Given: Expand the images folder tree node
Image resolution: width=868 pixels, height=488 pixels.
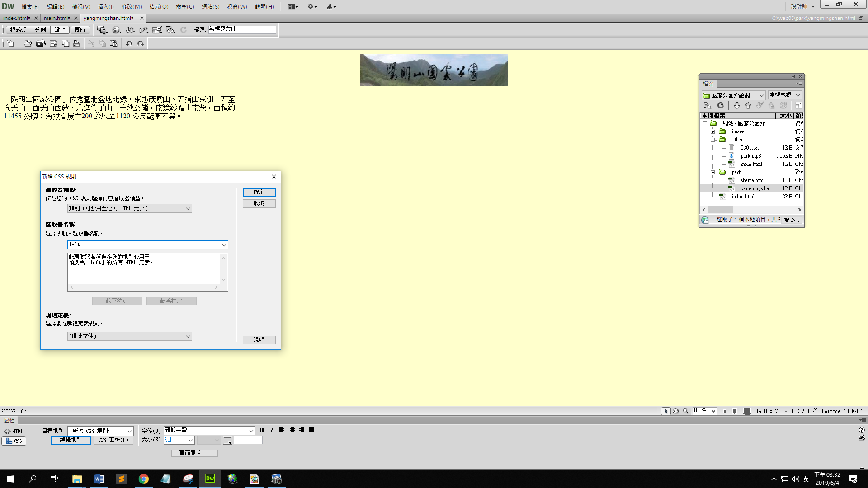Looking at the screenshot, I should pos(713,131).
